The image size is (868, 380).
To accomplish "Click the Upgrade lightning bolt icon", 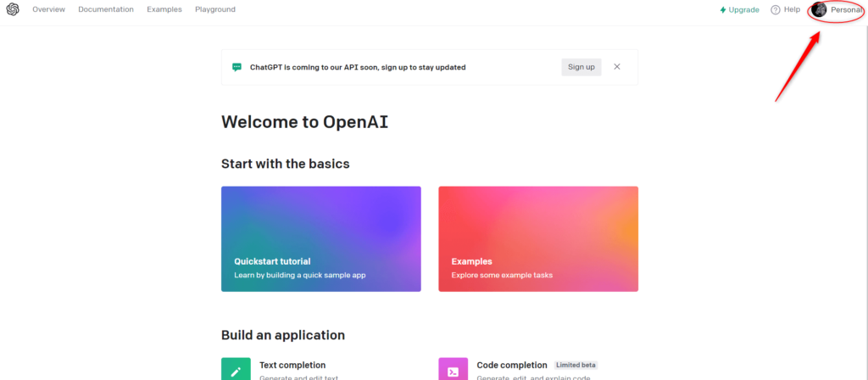I will [x=723, y=10].
